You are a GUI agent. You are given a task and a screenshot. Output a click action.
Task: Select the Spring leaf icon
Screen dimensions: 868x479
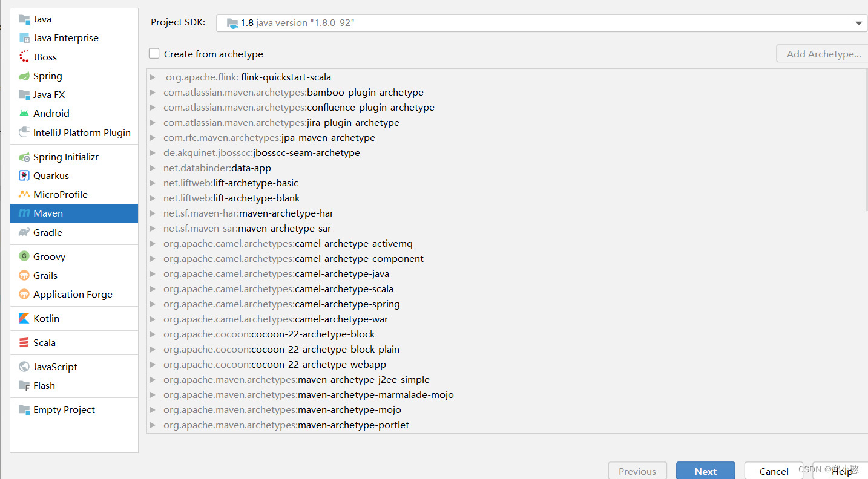click(x=24, y=76)
